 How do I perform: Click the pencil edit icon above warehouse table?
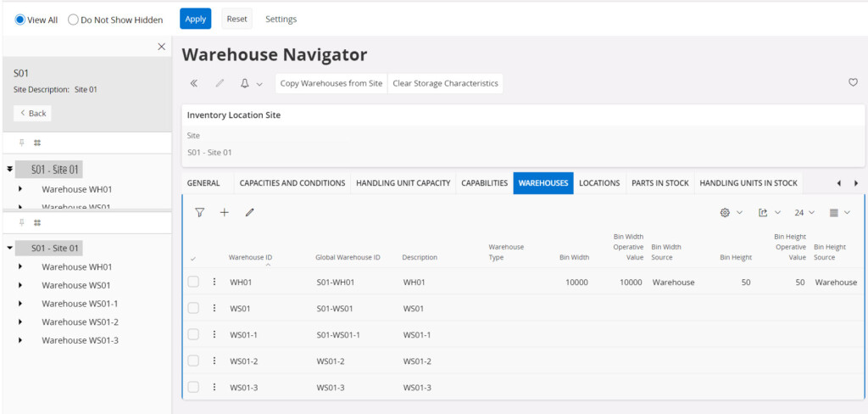coord(249,213)
